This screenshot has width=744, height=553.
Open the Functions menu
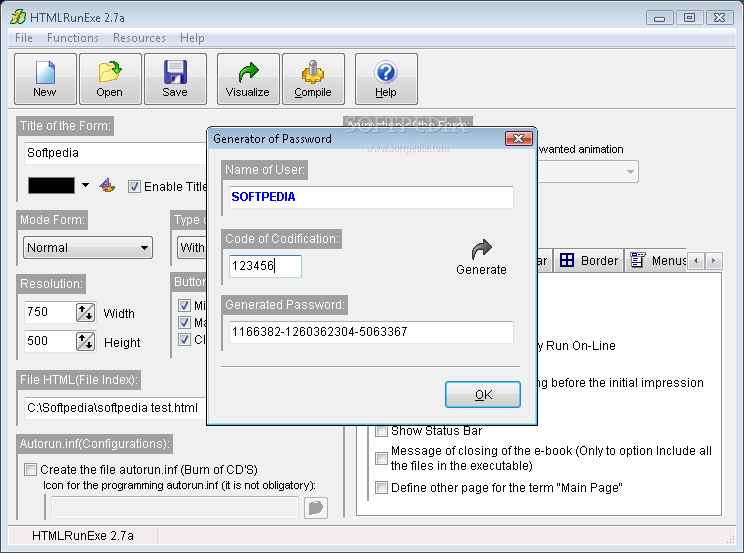click(73, 38)
